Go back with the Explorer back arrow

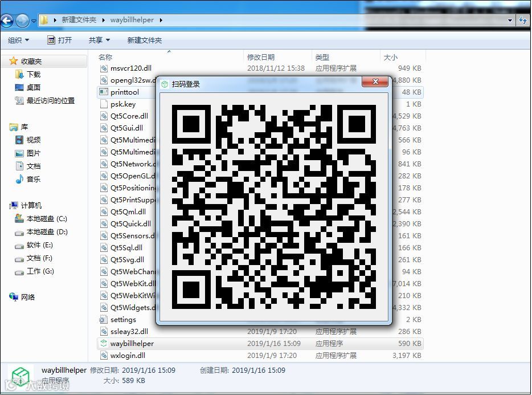(x=7, y=21)
